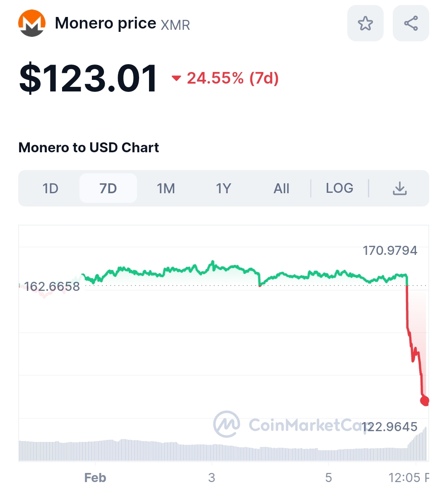
Task: Click the red down-triangle price indicator
Action: [x=176, y=78]
